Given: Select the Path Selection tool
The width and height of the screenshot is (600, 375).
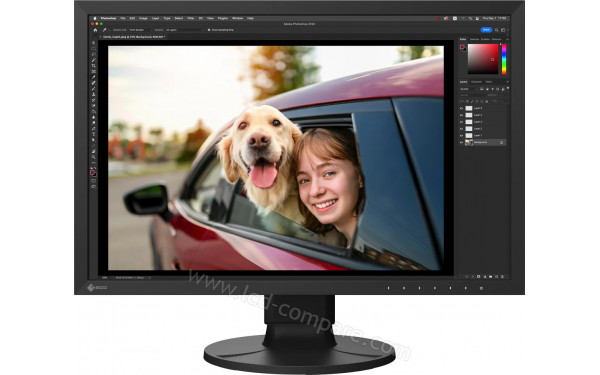Looking at the screenshot, I should (x=93, y=140).
